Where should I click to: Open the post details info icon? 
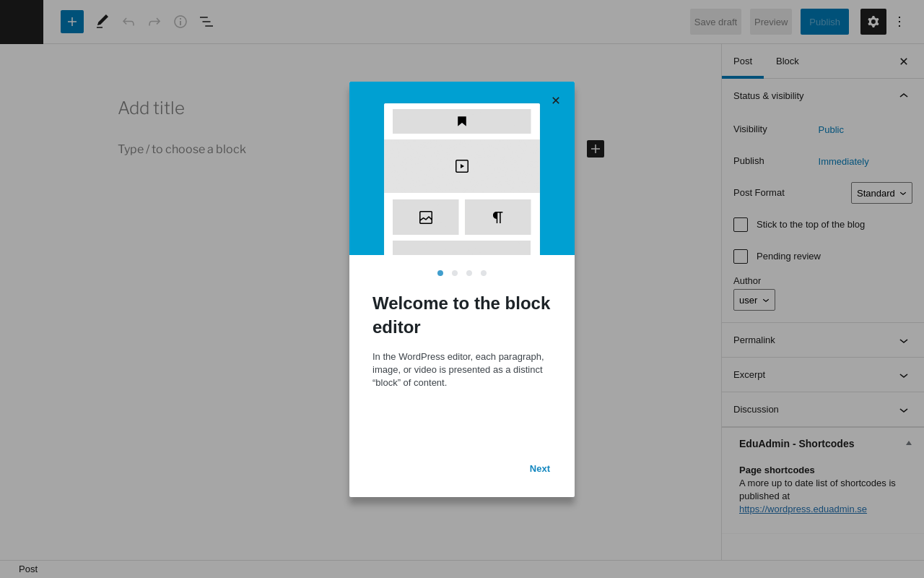pyautogui.click(x=180, y=22)
